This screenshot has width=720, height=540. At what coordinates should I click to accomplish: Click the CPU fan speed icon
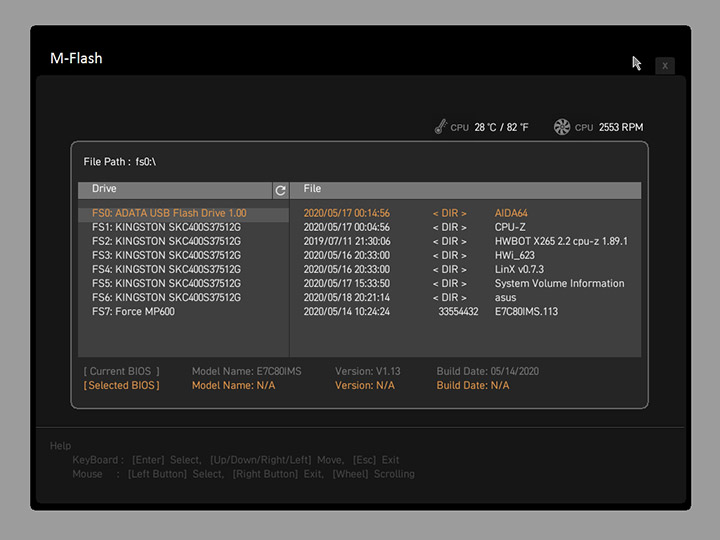pos(562,127)
